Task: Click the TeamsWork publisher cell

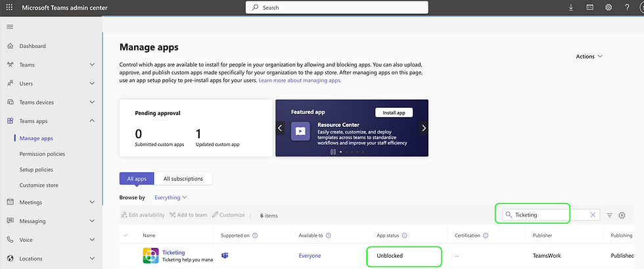Action: 547,256
